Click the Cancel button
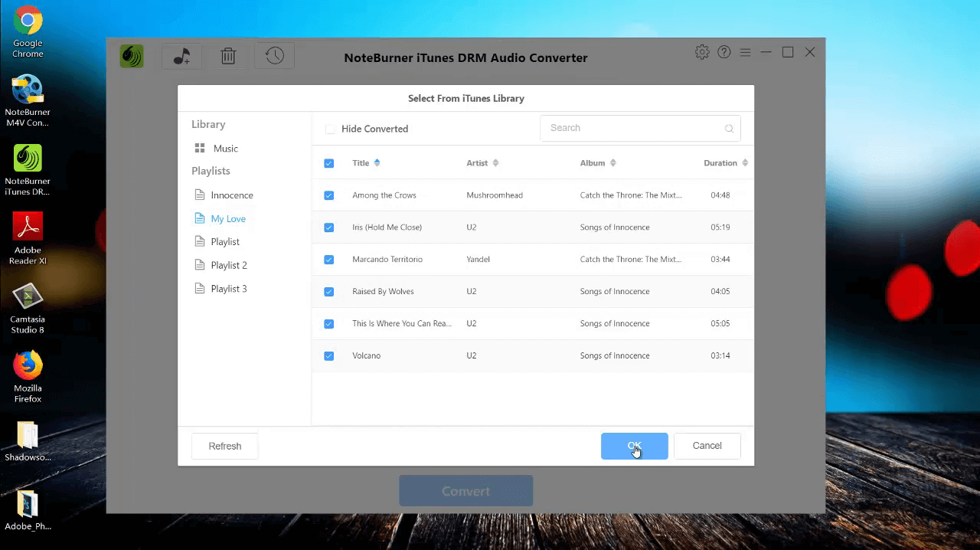 (707, 446)
